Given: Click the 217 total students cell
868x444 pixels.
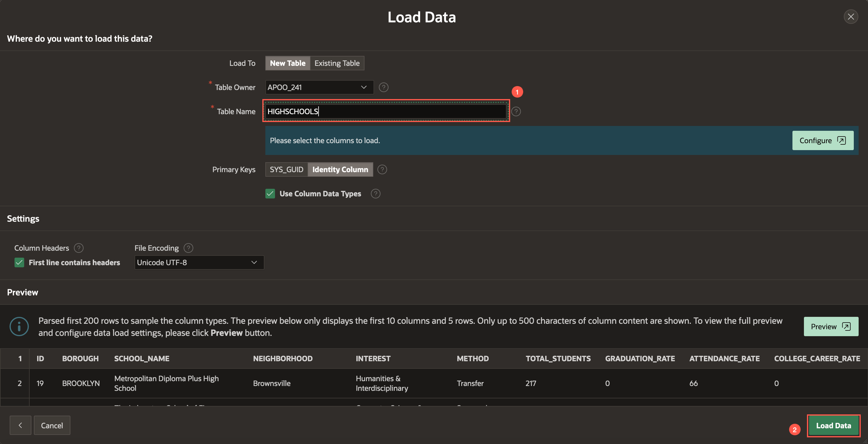Looking at the screenshot, I should 531,383.
